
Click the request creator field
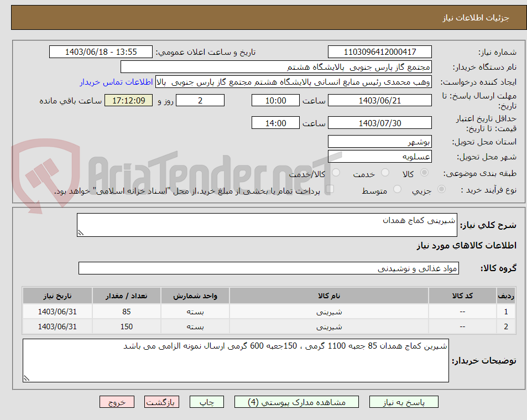tap(294, 82)
